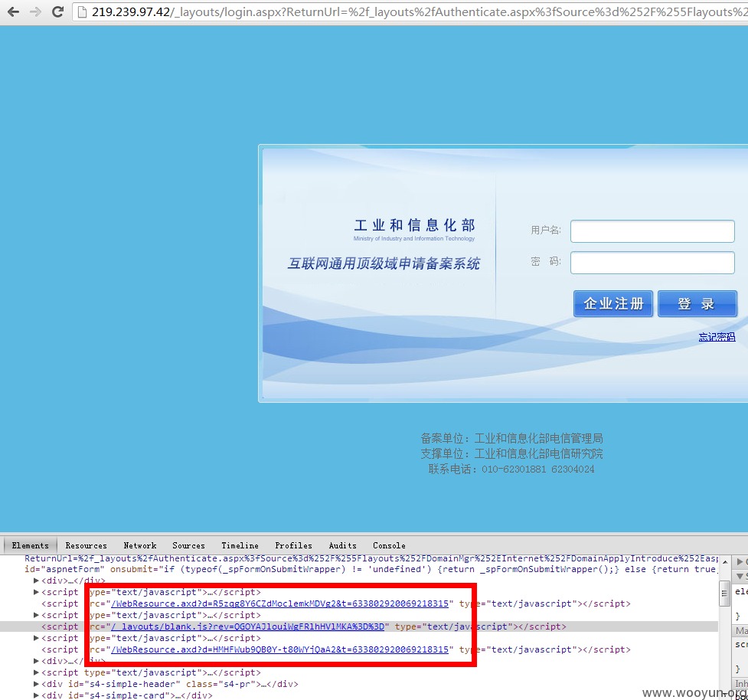Image resolution: width=748 pixels, height=700 pixels.
Task: Click the page icon in the address bar
Action: (x=82, y=12)
